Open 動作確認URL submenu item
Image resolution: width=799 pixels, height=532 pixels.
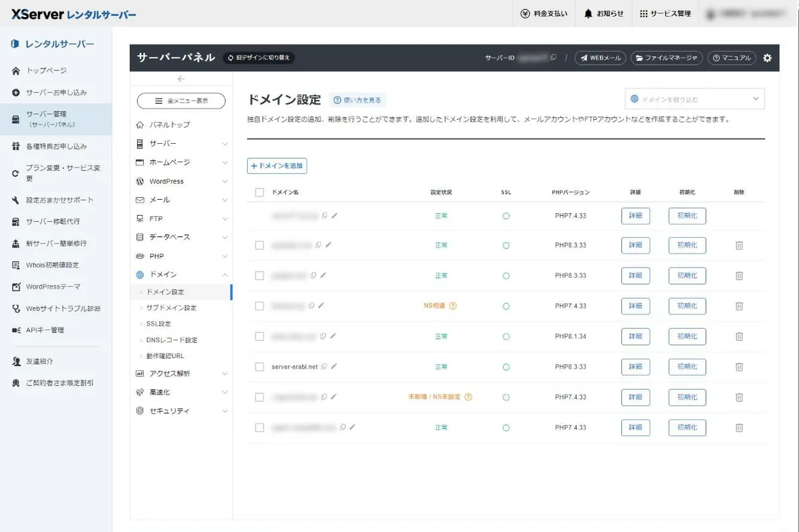tap(165, 356)
